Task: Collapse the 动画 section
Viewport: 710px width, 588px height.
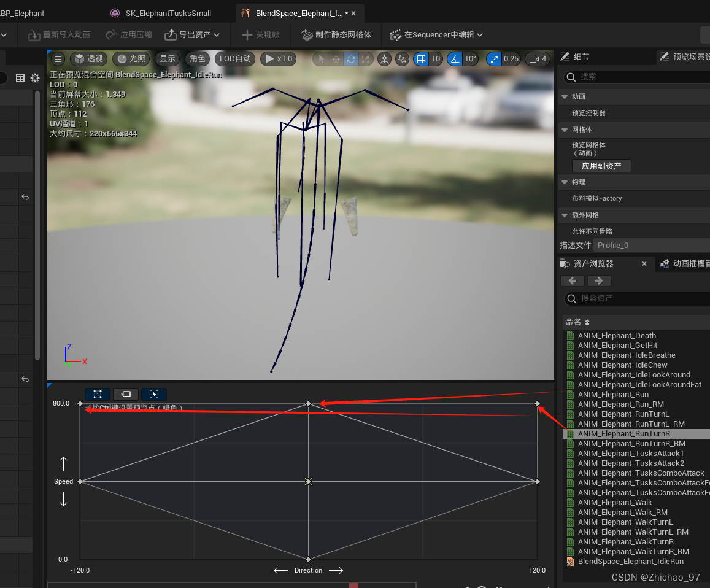Action: click(565, 96)
